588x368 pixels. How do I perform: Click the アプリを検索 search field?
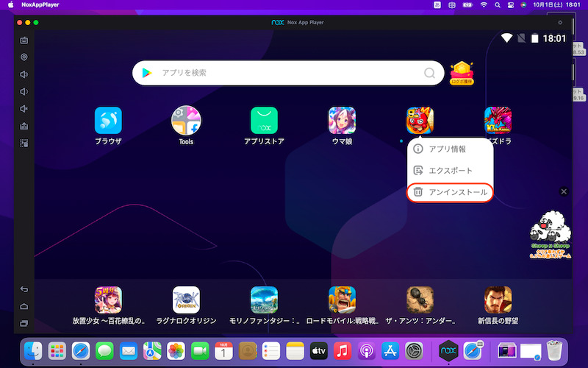[x=279, y=73]
